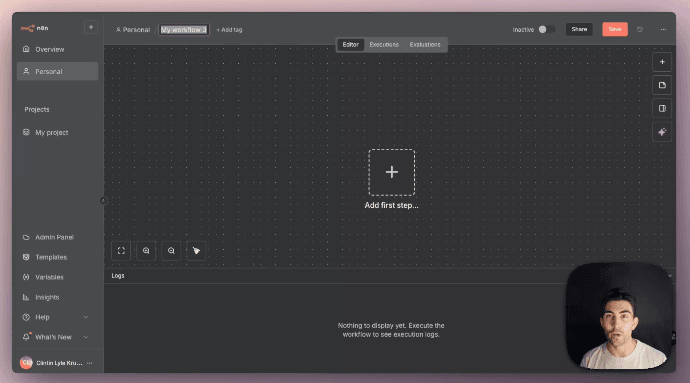This screenshot has height=383, width=690.
Task: Toggle the Inactive workflow switch
Action: point(547,29)
